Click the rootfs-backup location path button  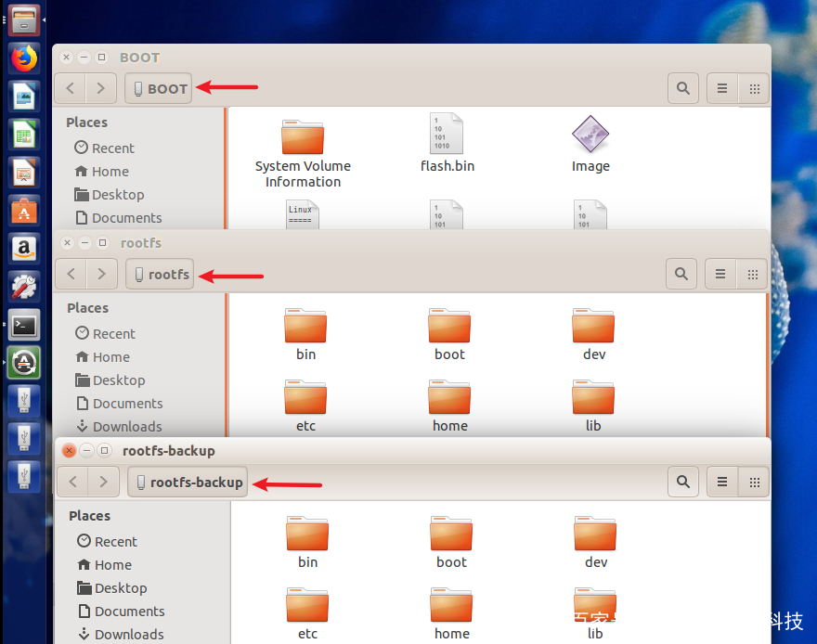pos(188,483)
